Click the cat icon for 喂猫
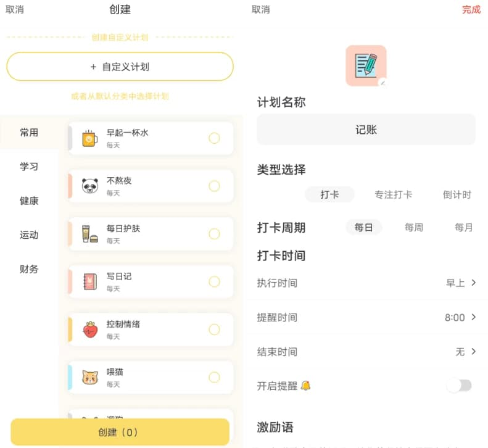This screenshot has height=448, width=488. point(90,377)
